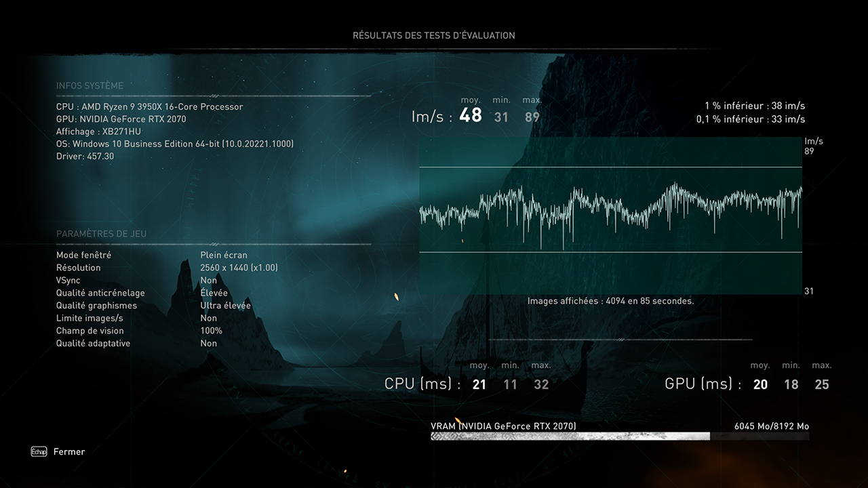Click the frame rate graph
Image resolution: width=868 pixels, height=488 pixels.
pyautogui.click(x=610, y=216)
